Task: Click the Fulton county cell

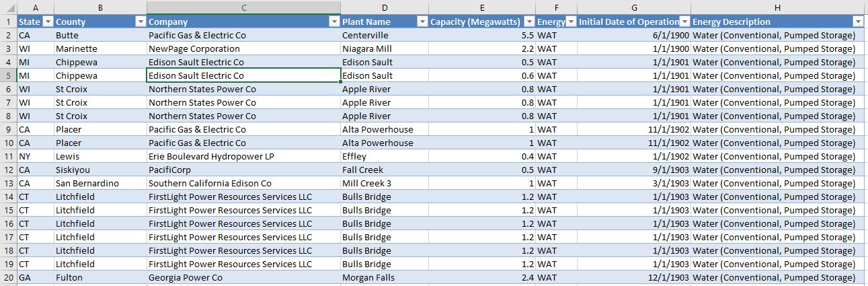Action: click(100, 277)
